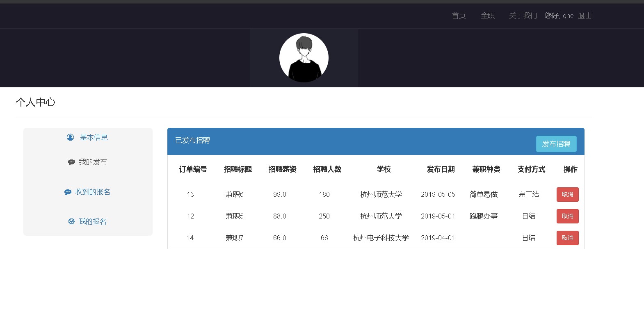
Task: Cancel order 12 兼职5 posting
Action: 567,216
